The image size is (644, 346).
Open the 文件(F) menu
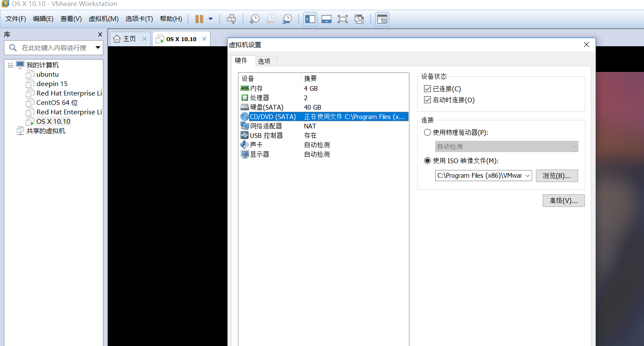click(x=16, y=19)
